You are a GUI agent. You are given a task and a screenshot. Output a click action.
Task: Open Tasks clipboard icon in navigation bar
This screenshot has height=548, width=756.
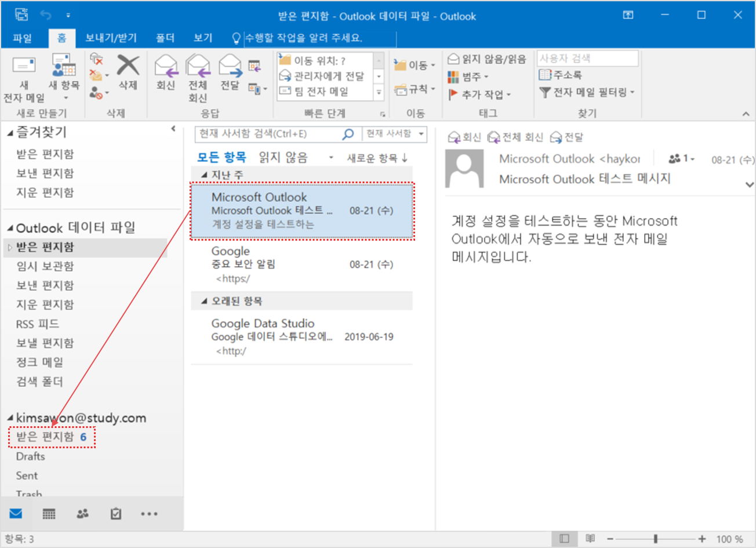(116, 514)
